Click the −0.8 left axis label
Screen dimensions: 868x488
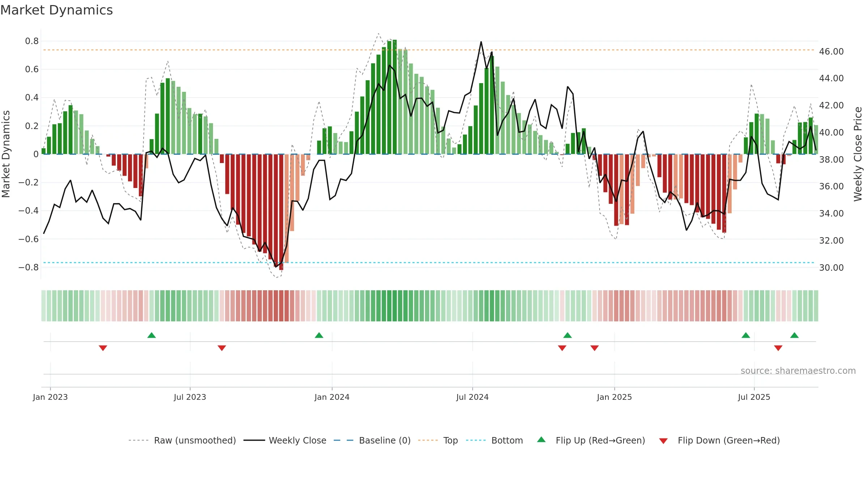[x=29, y=267]
